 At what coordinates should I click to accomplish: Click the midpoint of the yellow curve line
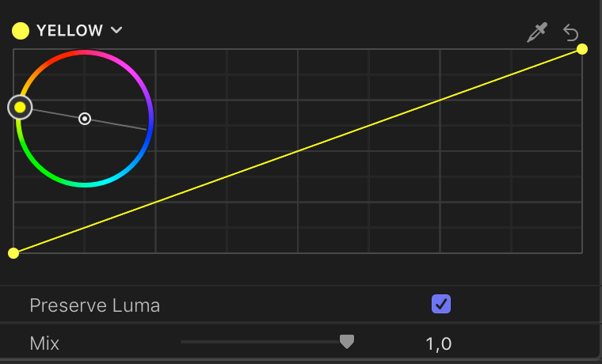[298, 151]
